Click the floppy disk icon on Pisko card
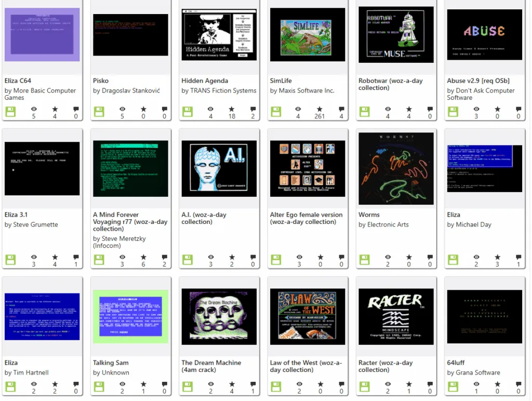The height and width of the screenshot is (401, 532). [x=99, y=112]
